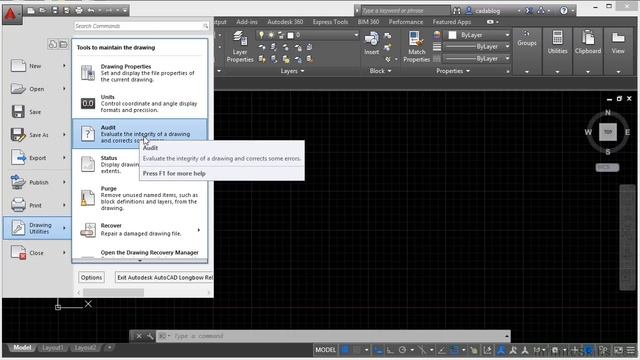
Task: Select Drawing Utilities in application menu
Action: pos(38,228)
